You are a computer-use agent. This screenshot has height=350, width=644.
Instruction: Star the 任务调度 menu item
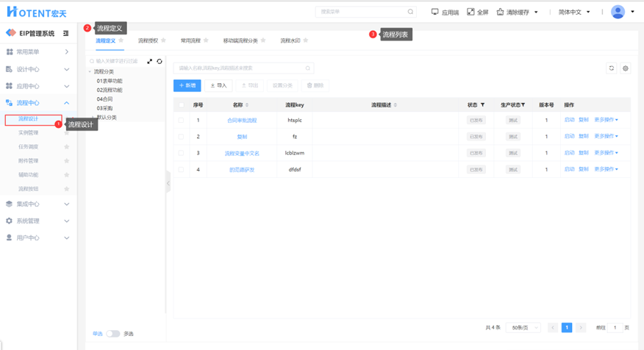pos(67,146)
